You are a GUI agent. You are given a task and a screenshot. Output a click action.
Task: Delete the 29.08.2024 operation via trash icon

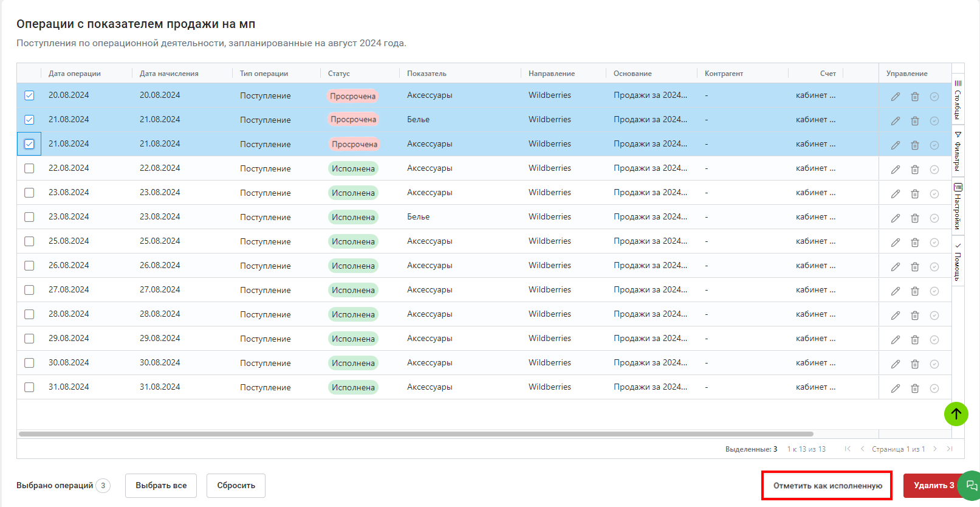(915, 340)
